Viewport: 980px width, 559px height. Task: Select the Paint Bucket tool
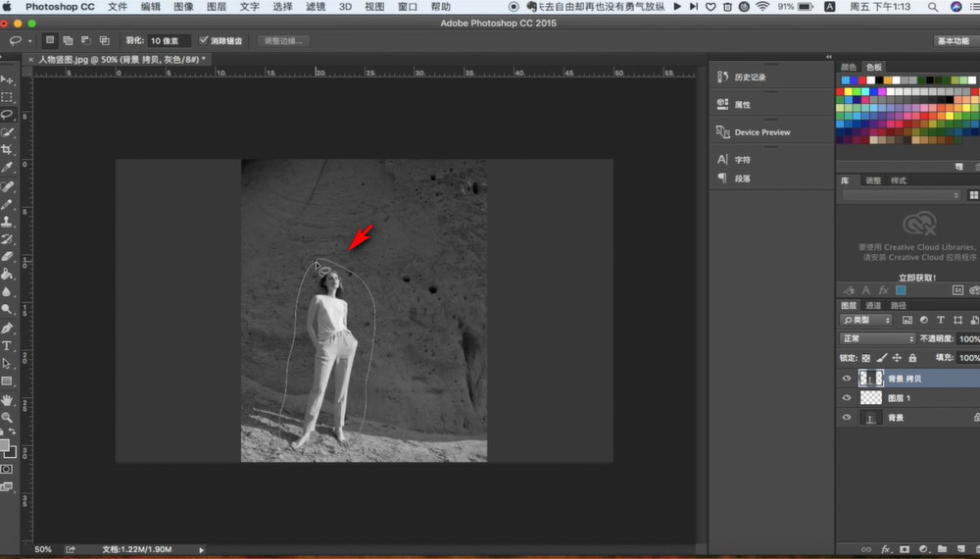coord(7,274)
